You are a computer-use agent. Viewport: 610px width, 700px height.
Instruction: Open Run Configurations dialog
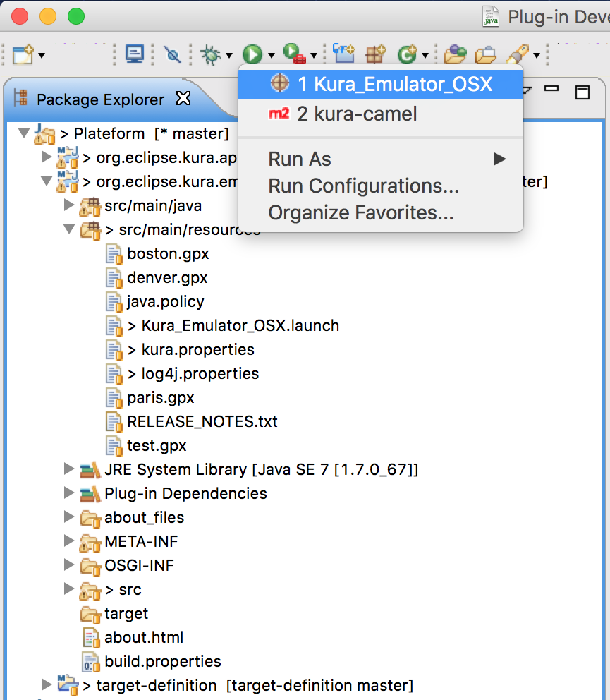point(363,186)
